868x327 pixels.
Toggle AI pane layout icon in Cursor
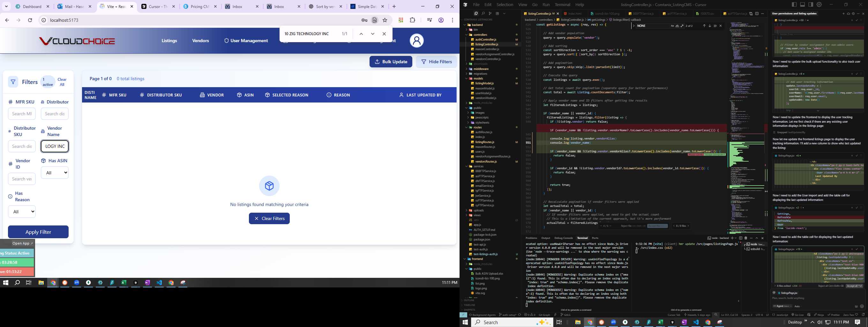coord(810,4)
